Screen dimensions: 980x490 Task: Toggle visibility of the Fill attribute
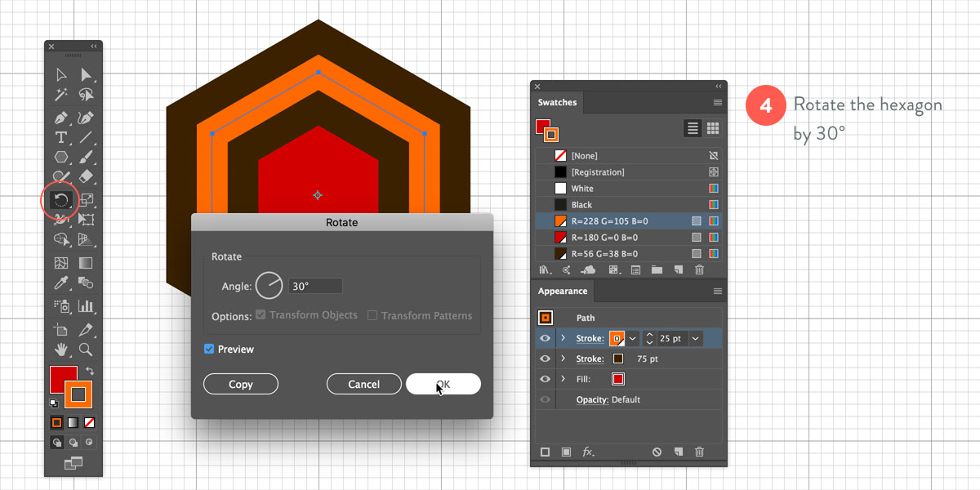(x=545, y=379)
